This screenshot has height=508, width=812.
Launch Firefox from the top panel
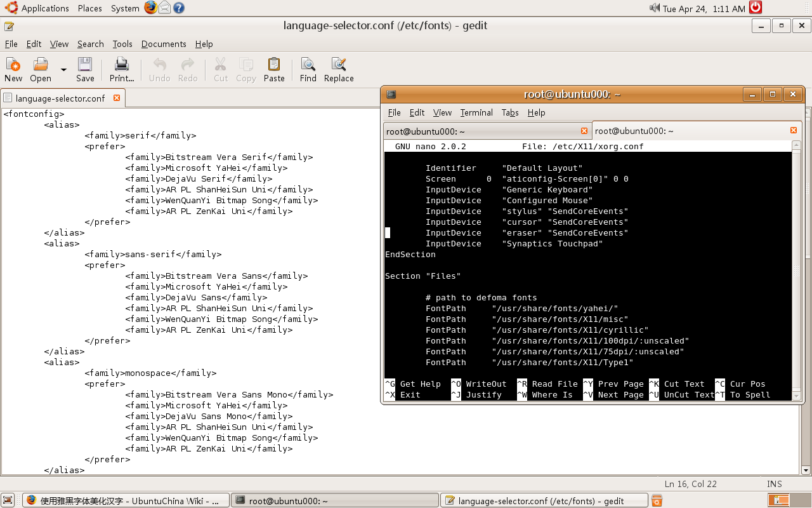150,8
